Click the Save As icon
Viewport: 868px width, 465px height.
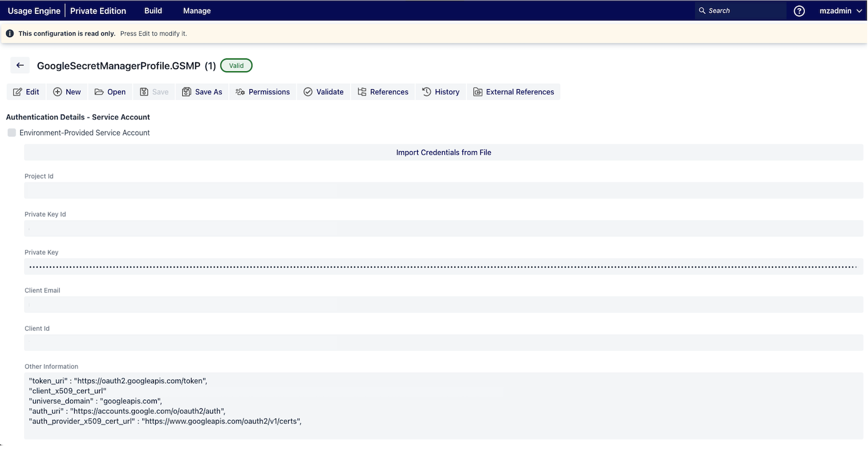pos(186,91)
